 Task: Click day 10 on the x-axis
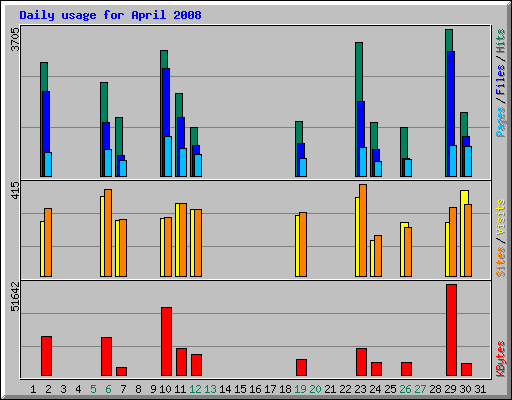pyautogui.click(x=165, y=389)
